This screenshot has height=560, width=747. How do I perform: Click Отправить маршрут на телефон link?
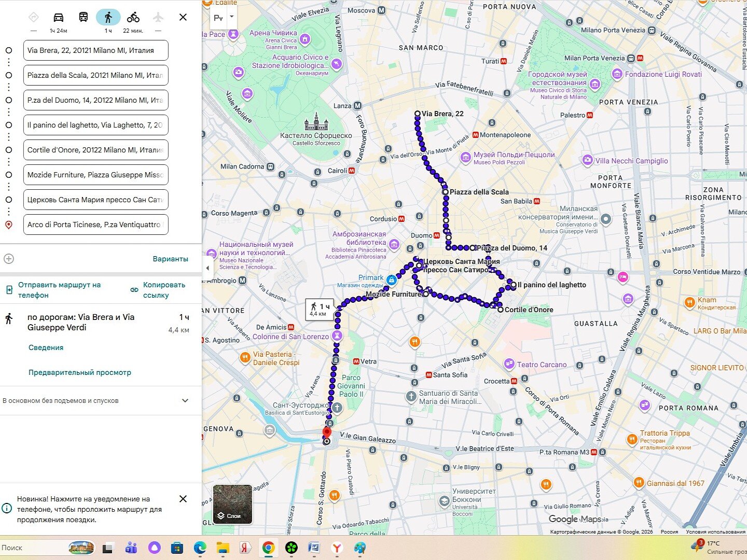60,290
